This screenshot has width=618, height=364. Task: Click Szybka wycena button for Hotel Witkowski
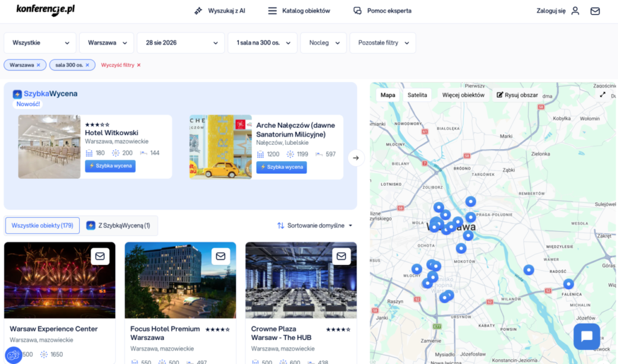[x=110, y=166]
